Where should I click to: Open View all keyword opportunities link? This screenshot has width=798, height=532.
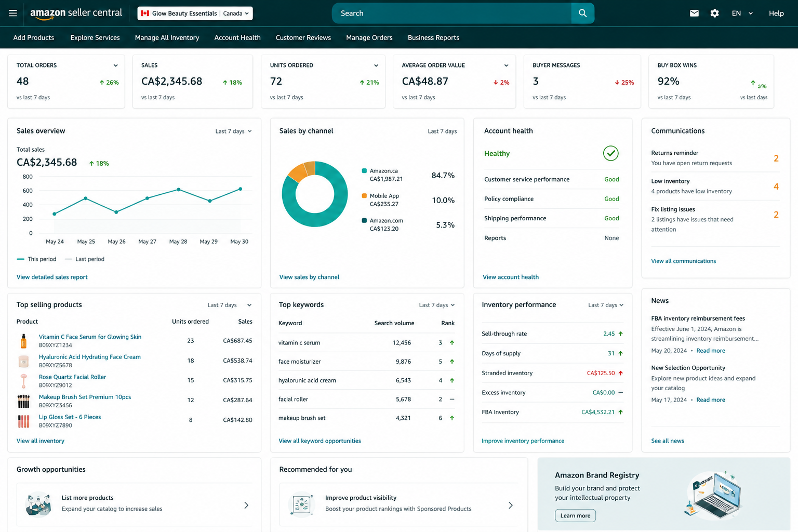320,441
